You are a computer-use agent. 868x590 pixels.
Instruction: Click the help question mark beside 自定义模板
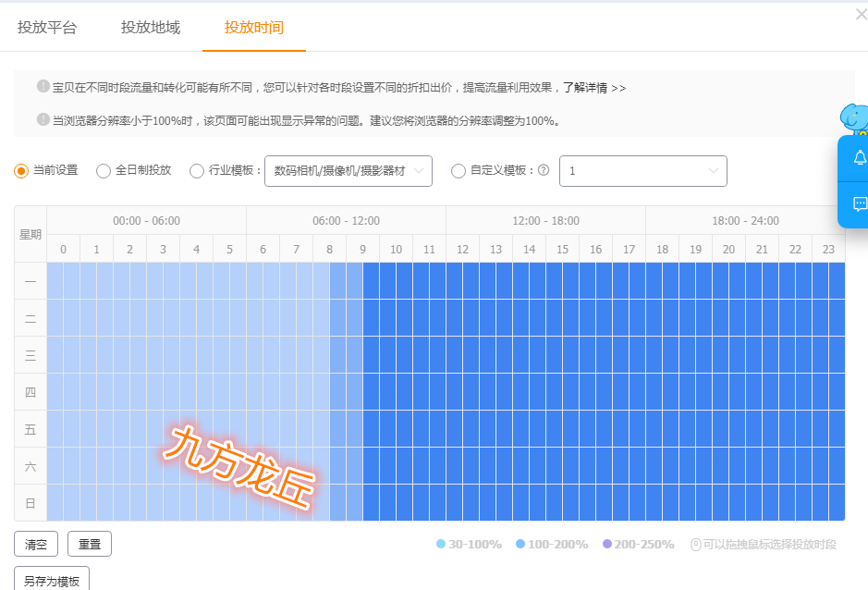[x=544, y=170]
